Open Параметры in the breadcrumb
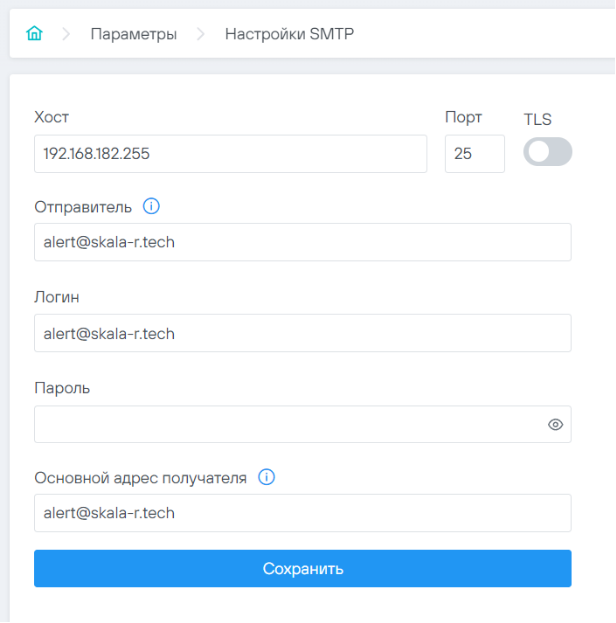This screenshot has width=616, height=623. click(133, 34)
